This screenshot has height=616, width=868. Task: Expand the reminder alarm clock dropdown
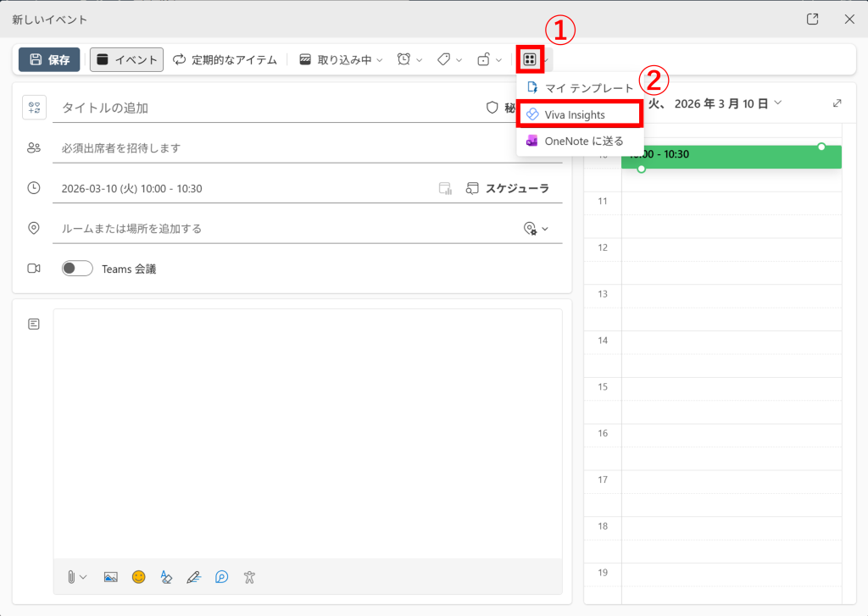410,59
